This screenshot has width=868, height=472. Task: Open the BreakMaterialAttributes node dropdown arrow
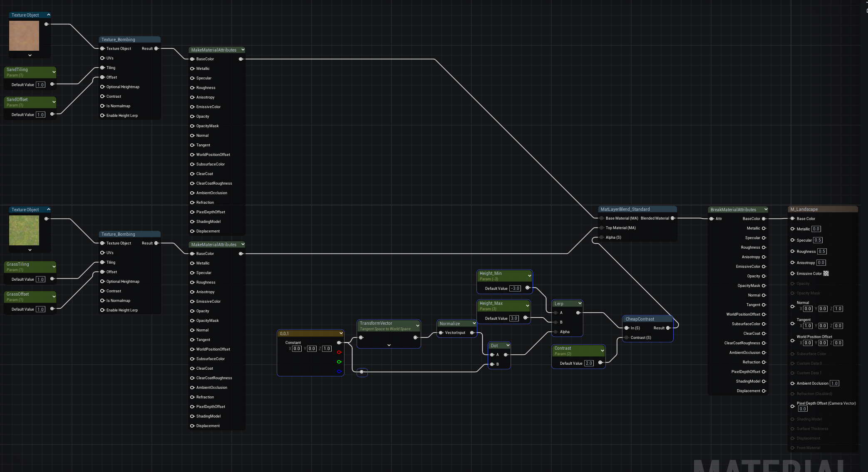766,210
